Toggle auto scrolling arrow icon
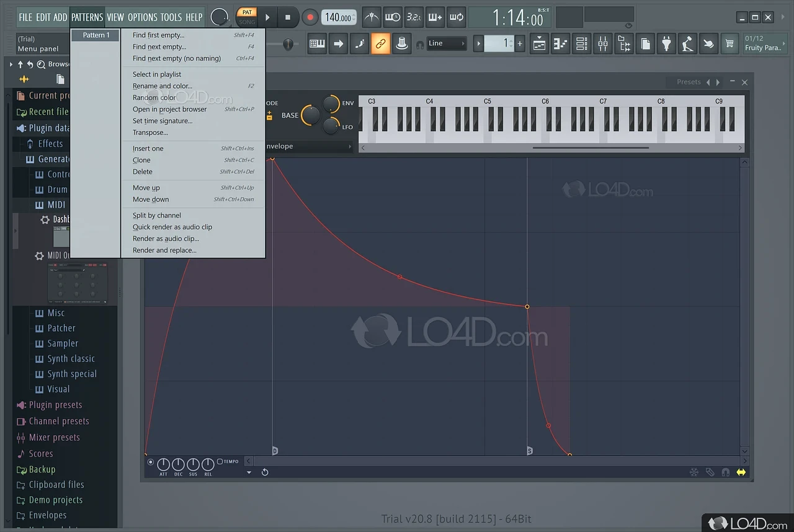 coord(339,43)
